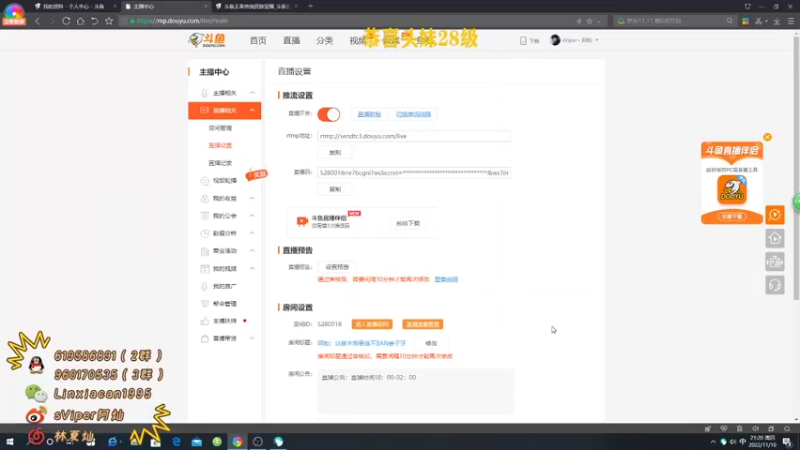Open the browser download arrow icon
This screenshot has width=800, height=450.
(777, 21)
